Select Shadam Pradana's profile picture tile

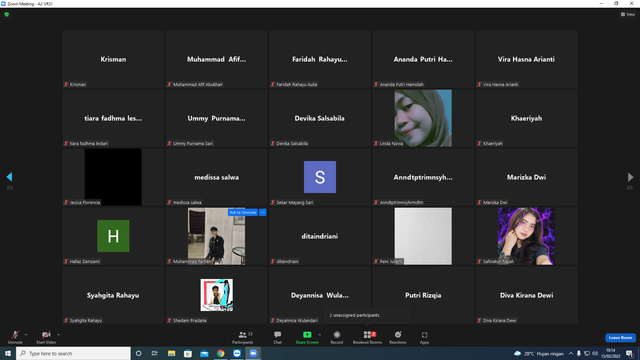click(x=216, y=295)
